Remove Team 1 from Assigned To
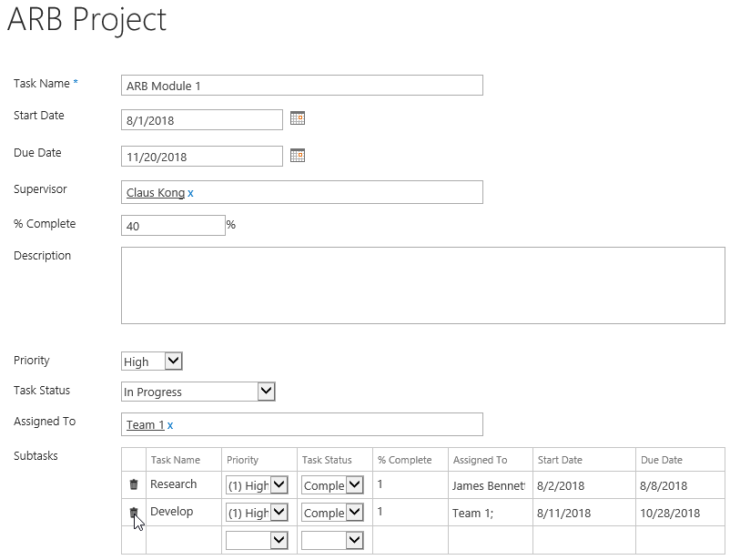The image size is (730, 560). 170,425
